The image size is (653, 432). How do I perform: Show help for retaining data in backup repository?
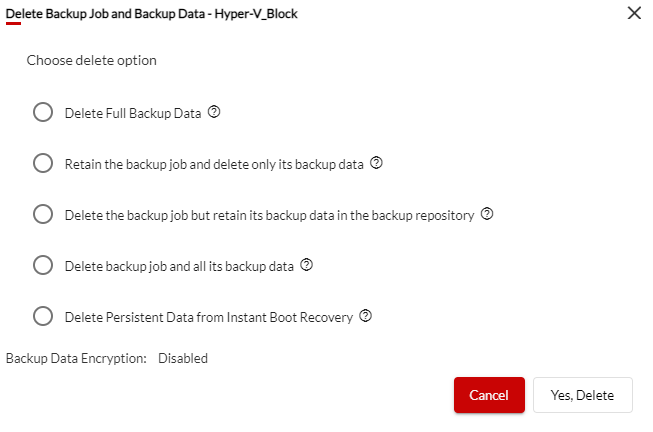tap(487, 214)
